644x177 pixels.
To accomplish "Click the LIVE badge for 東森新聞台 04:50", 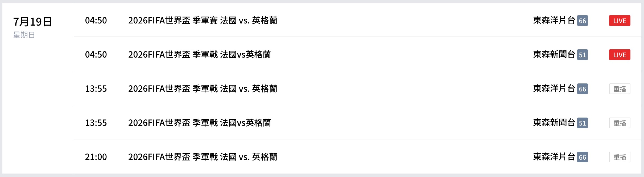I will point(620,55).
